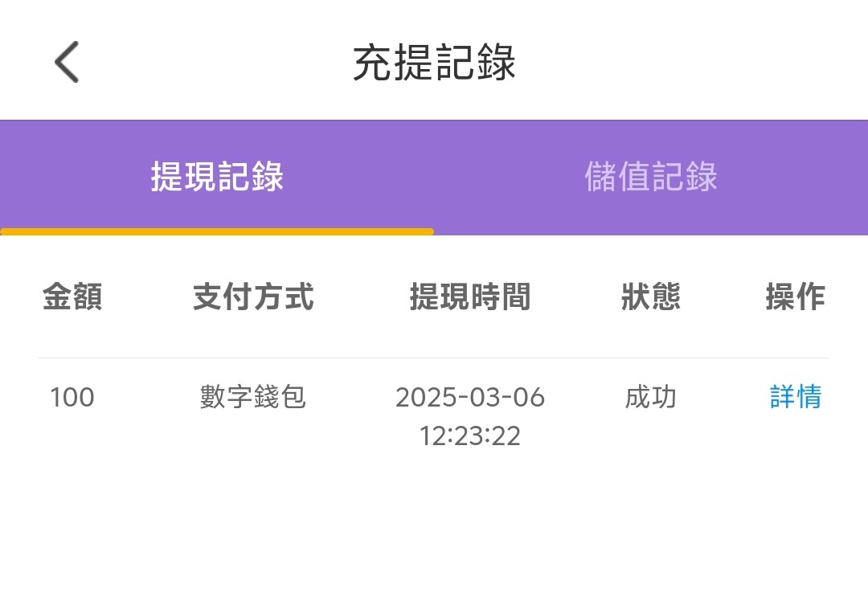This screenshot has width=868, height=597.
Task: Select the amount value 100
Action: coord(72,397)
